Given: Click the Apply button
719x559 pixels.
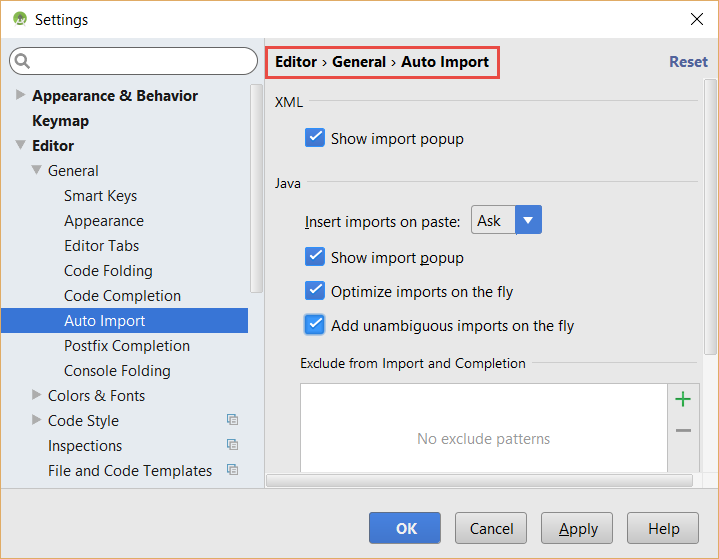Looking at the screenshot, I should coord(577,528).
